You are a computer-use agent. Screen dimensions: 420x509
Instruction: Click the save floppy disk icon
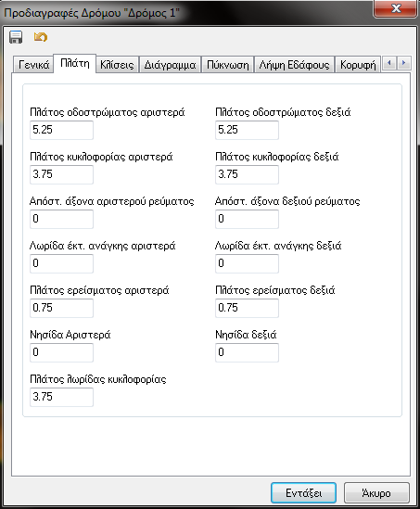[16, 37]
